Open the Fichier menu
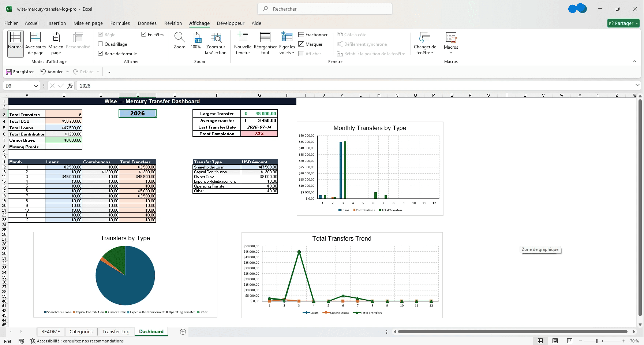644x345 pixels. pos(11,23)
